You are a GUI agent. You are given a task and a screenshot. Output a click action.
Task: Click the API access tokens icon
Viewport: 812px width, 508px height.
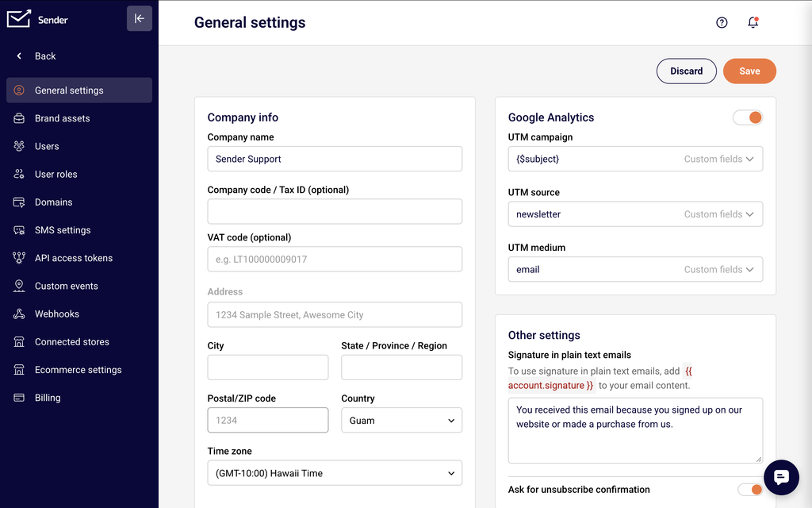tap(19, 258)
